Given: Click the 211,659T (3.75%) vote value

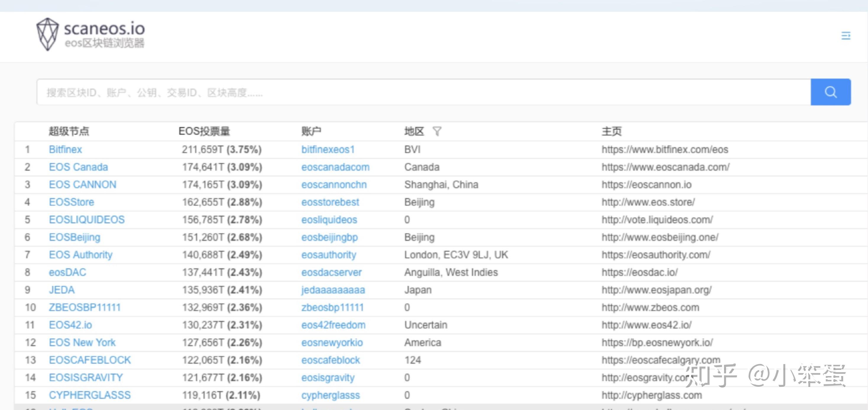Looking at the screenshot, I should coord(222,149).
